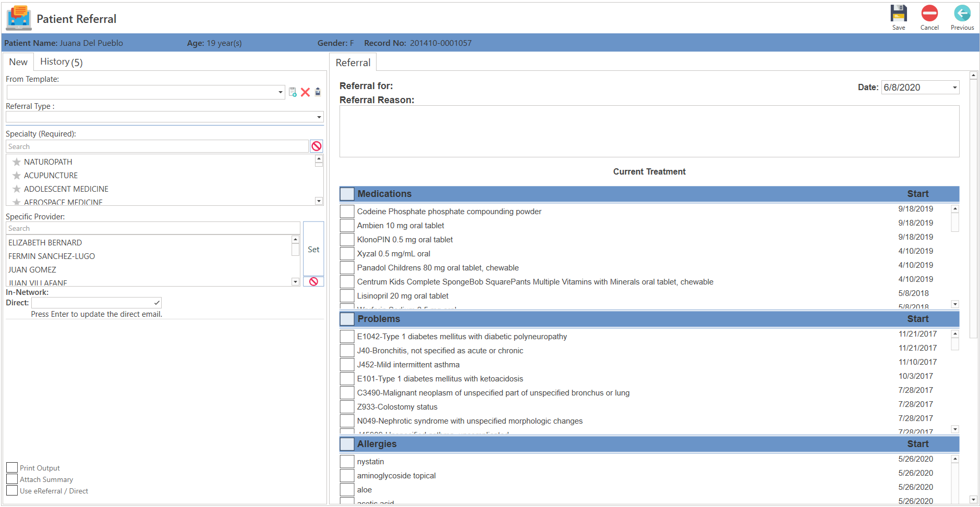Click the add new template icon
980x507 pixels.
coord(293,92)
